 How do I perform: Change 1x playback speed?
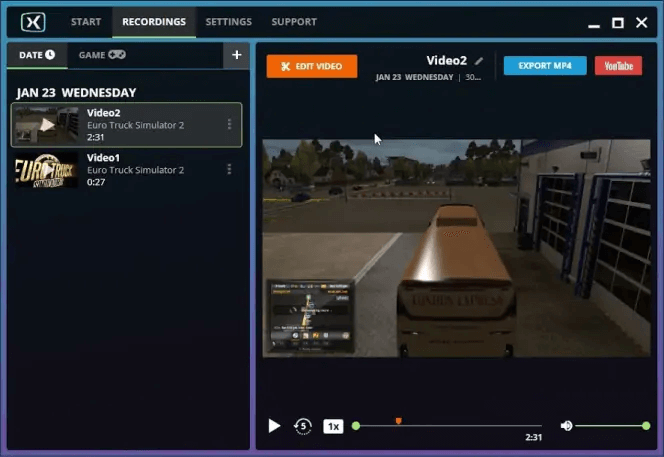pyautogui.click(x=333, y=426)
